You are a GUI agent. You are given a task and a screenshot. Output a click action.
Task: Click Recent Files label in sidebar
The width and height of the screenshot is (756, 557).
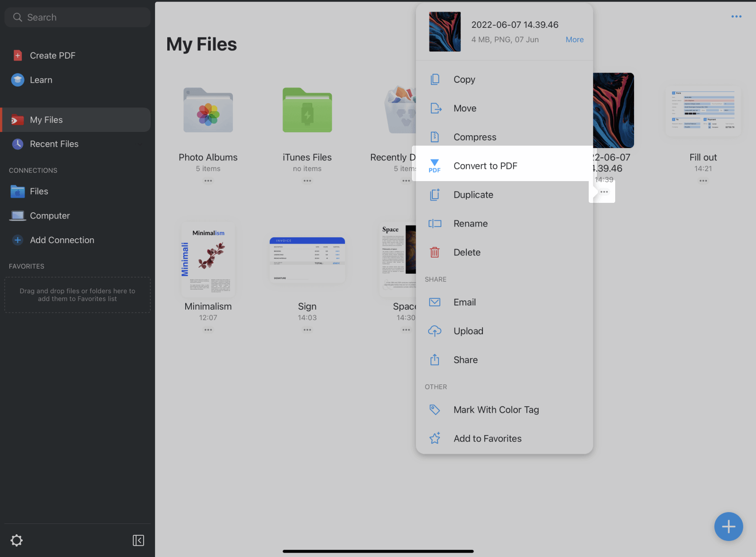coord(54,144)
